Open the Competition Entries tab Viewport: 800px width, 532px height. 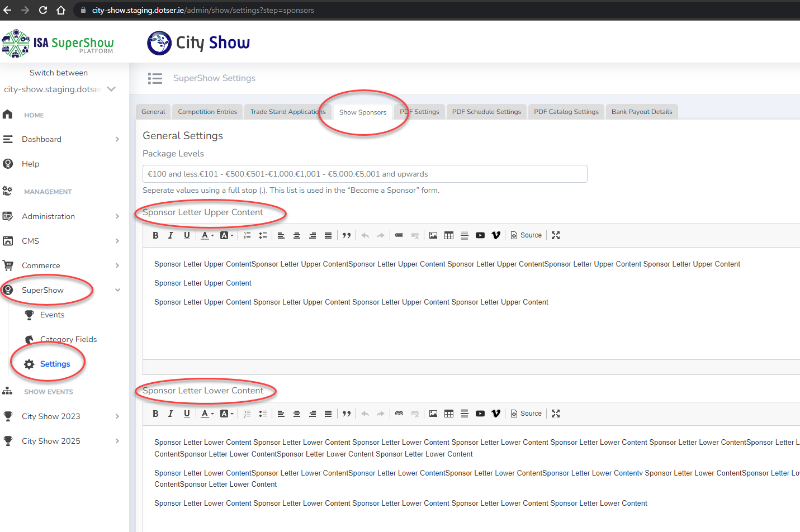(207, 112)
